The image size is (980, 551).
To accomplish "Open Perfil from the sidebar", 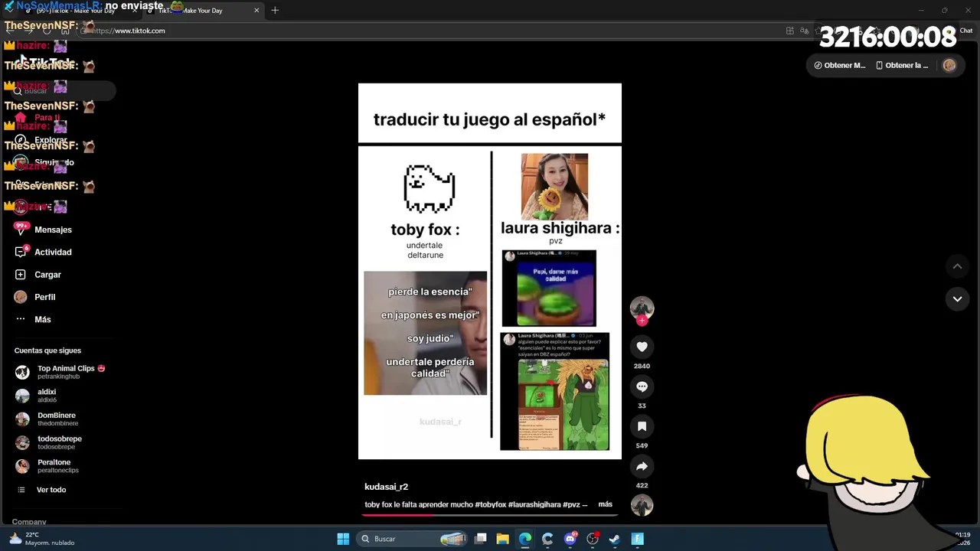I will pyautogui.click(x=35, y=297).
